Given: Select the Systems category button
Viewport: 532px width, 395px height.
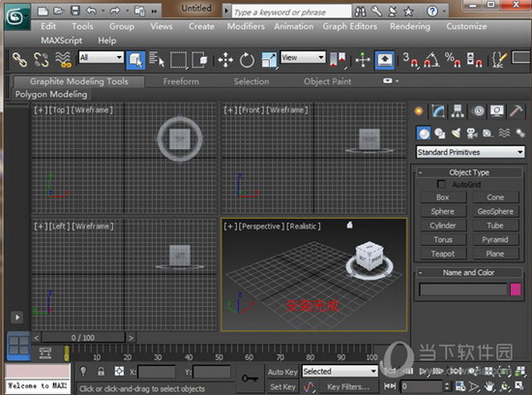Looking at the screenshot, I should pyautogui.click(x=520, y=134).
